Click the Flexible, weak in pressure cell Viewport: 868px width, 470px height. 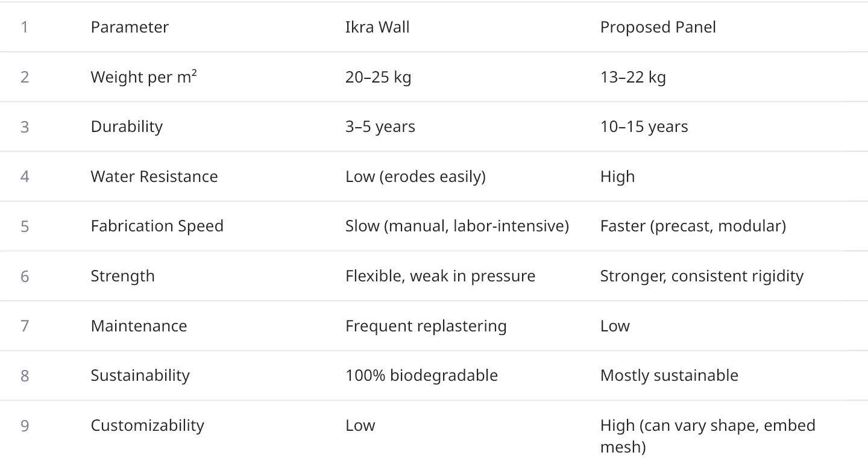click(440, 276)
